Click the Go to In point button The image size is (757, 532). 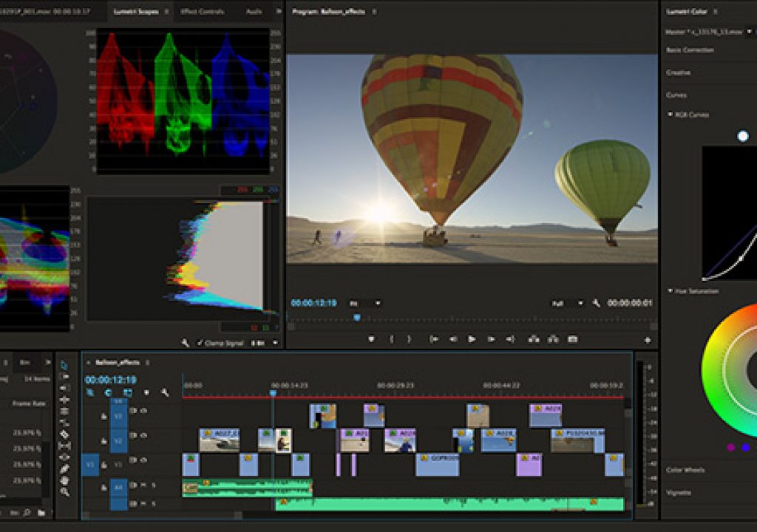click(x=433, y=339)
